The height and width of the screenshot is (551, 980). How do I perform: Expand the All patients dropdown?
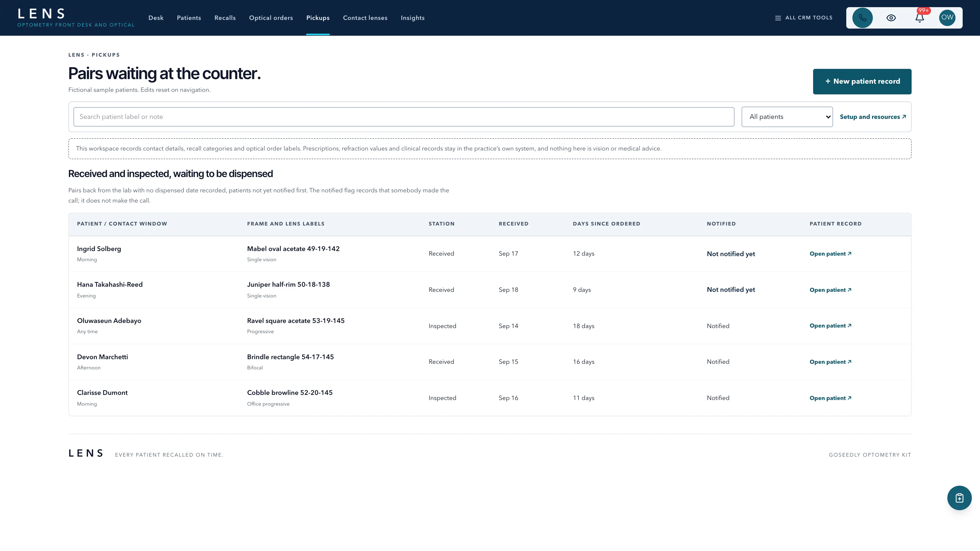tap(787, 117)
